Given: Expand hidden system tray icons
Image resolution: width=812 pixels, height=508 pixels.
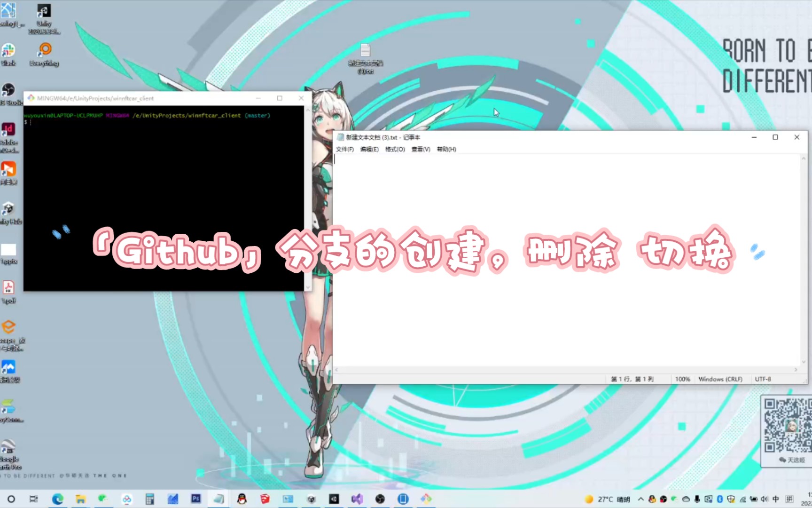Looking at the screenshot, I should 640,499.
